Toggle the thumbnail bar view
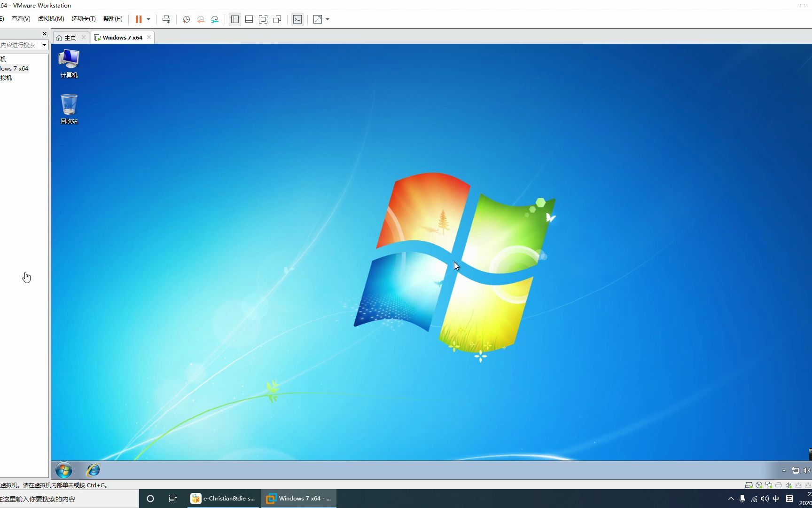The height and width of the screenshot is (508, 812). (249, 19)
